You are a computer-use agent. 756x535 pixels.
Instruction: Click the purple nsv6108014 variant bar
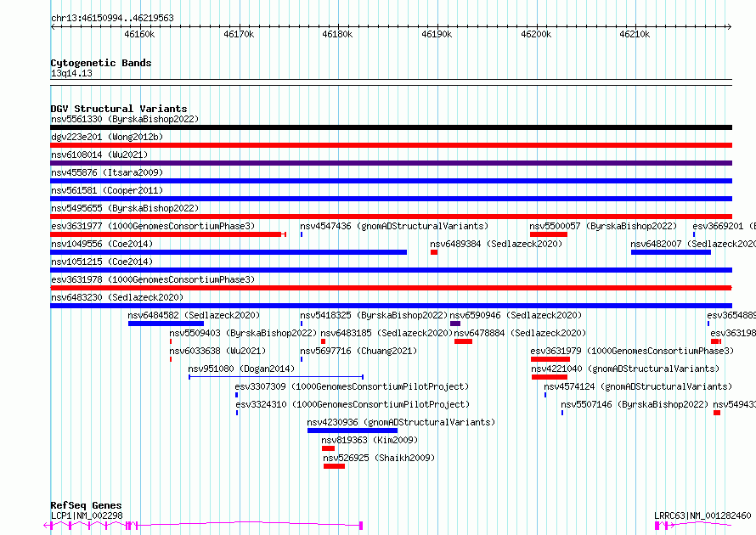391,163
